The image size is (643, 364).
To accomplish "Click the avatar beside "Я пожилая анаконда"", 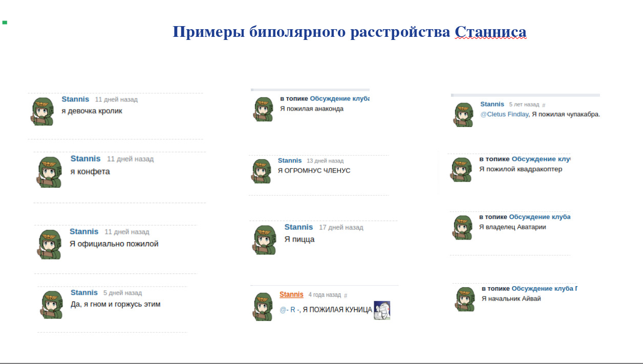I will point(264,109).
